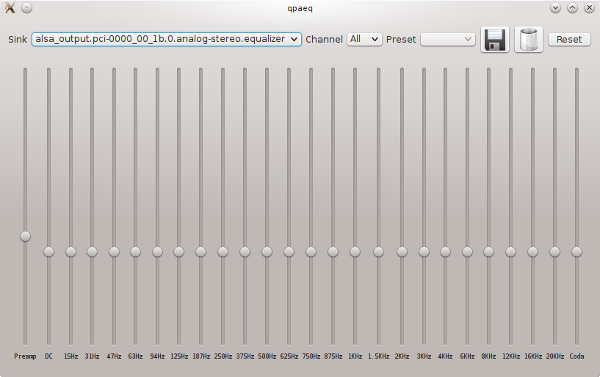The height and width of the screenshot is (377, 600).
Task: Click the 94Hz band slider handle
Action: tap(157, 252)
